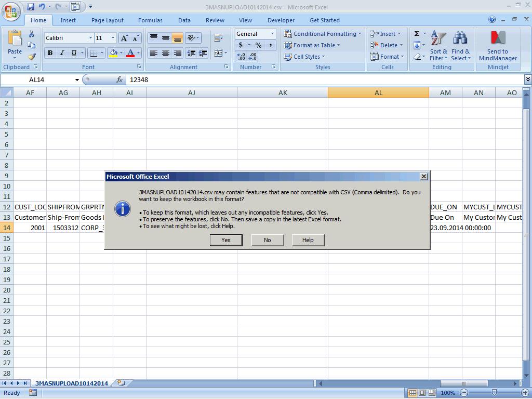Select the 3MASNUPLOAD10142014 sheet tab
Screen dimensions: 532x399
click(72, 383)
